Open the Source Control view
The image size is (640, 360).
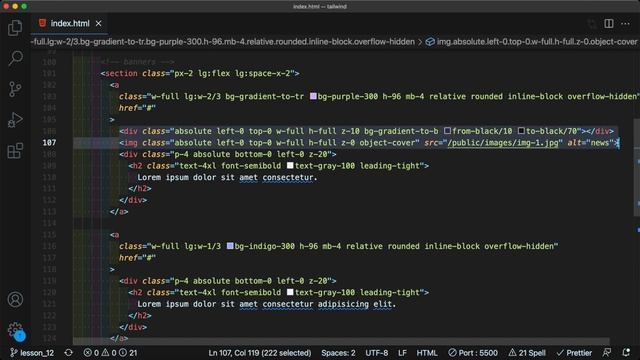(15, 89)
